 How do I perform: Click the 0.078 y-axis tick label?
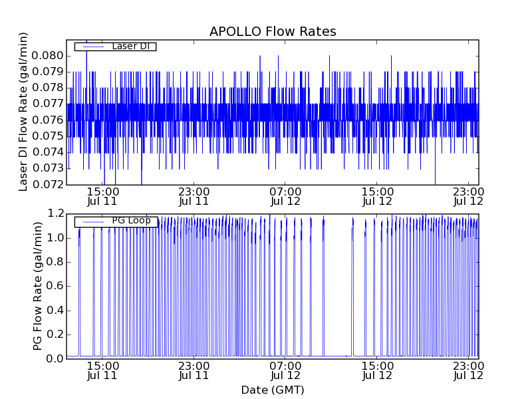pos(47,88)
